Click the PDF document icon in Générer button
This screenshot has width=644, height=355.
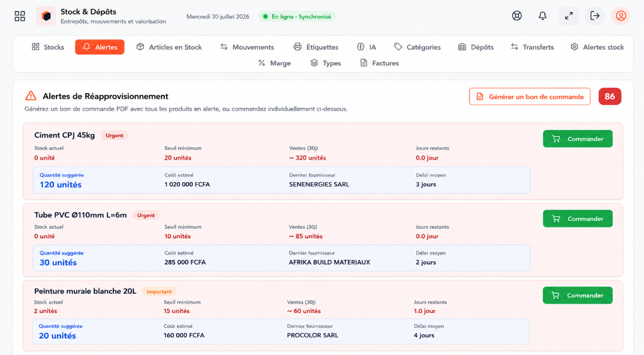click(480, 97)
